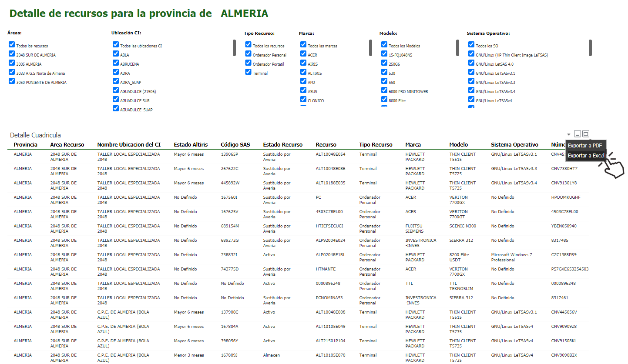
Task: Uncheck the AIRIS brand filter
Action: click(303, 63)
